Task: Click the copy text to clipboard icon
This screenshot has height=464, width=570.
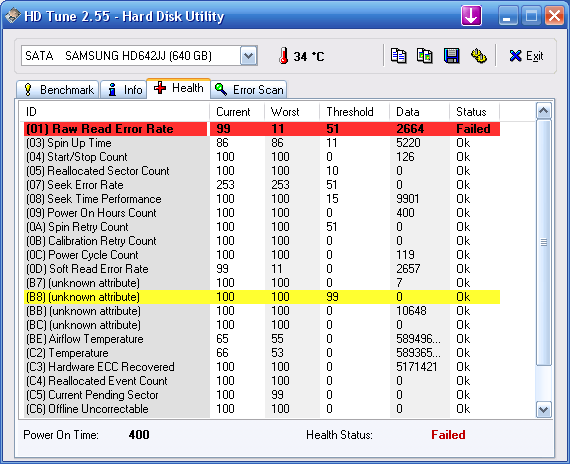Action: click(x=398, y=56)
